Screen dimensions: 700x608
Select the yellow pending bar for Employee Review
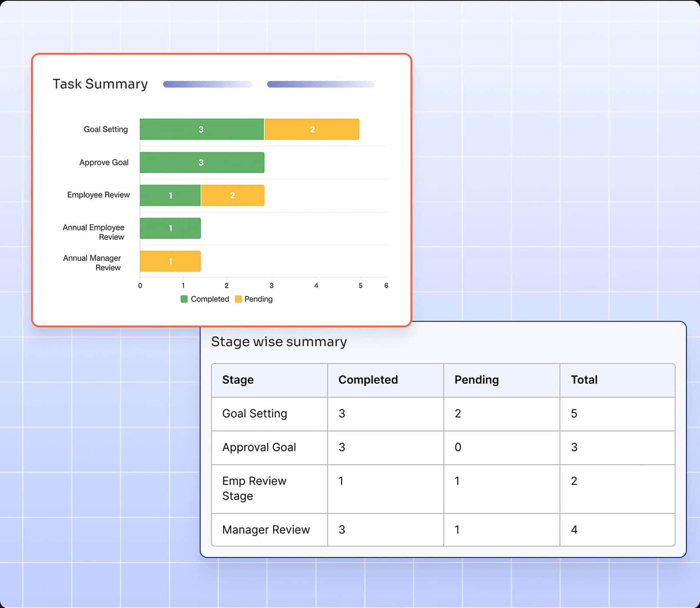pyautogui.click(x=232, y=195)
